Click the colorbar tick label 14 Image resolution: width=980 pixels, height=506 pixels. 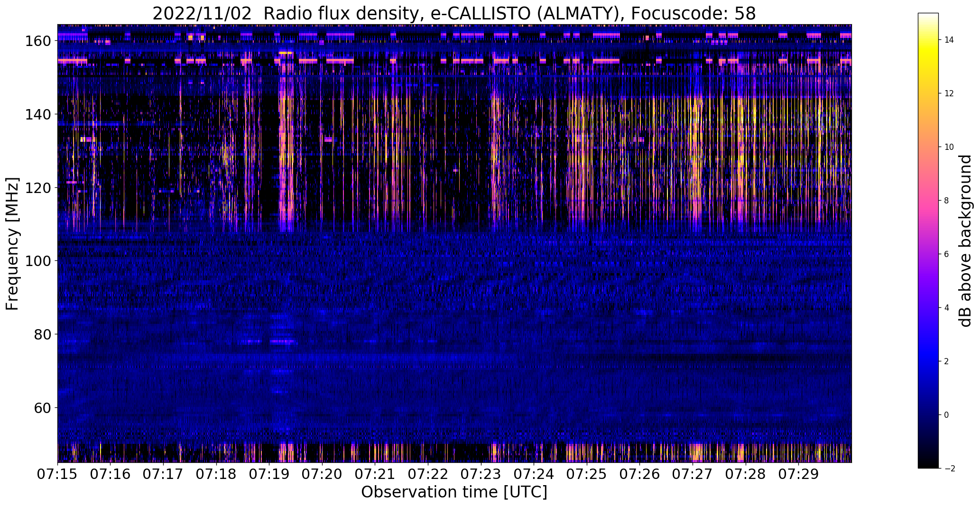[x=949, y=40]
